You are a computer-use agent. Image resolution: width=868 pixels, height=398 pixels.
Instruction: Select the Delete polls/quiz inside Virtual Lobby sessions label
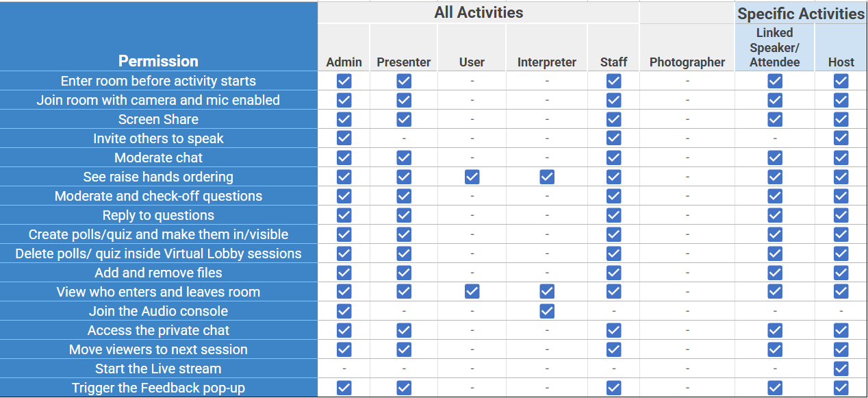click(158, 253)
